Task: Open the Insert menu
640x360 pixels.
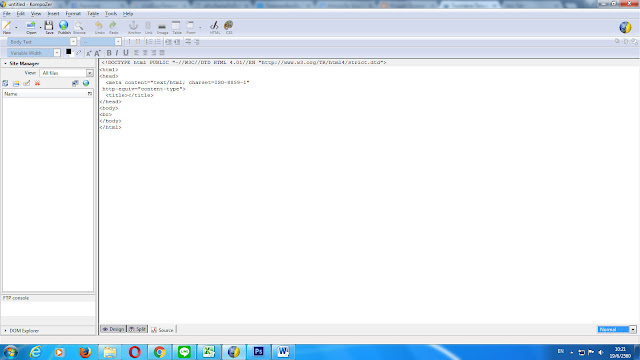Action: pos(53,13)
